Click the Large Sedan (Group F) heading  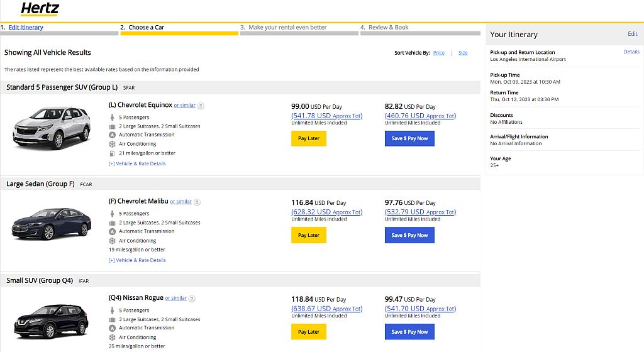tap(40, 184)
